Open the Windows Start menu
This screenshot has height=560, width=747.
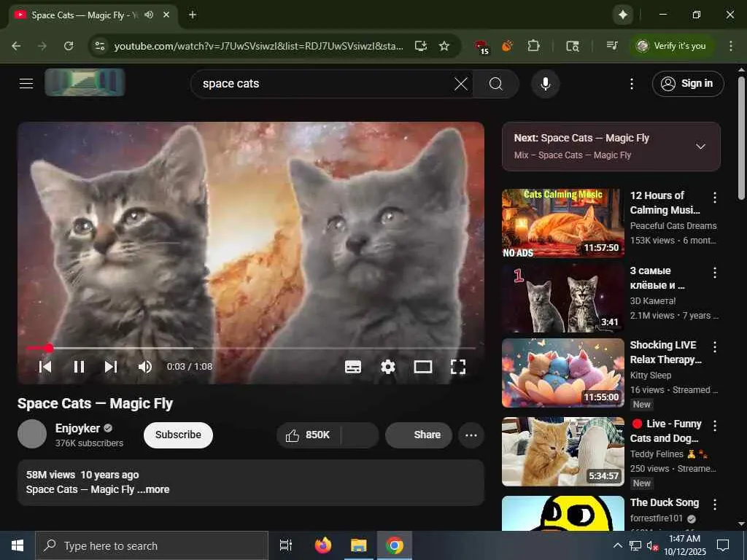[18, 545]
